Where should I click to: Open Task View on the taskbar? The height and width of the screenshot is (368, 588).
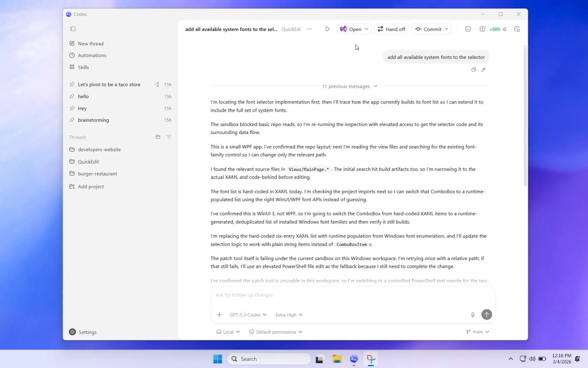[319, 359]
